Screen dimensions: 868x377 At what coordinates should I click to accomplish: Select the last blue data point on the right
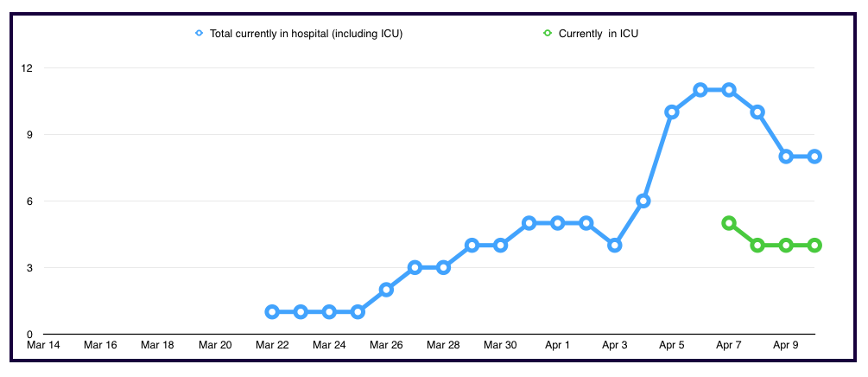(814, 157)
